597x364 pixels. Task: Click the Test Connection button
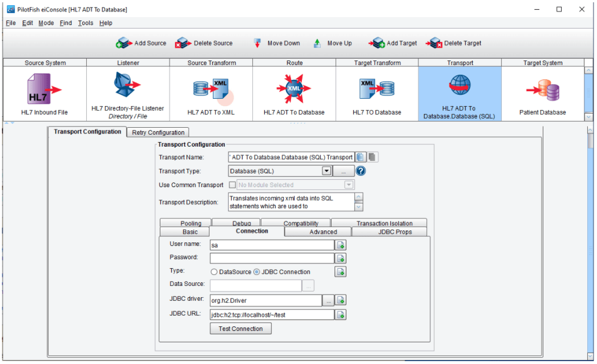[x=241, y=329]
